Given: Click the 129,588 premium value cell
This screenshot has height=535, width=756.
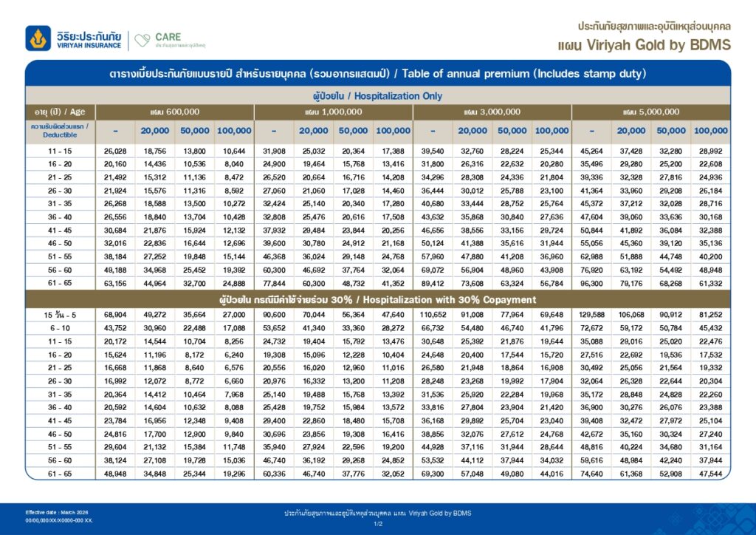Looking at the screenshot, I should click(x=591, y=315).
